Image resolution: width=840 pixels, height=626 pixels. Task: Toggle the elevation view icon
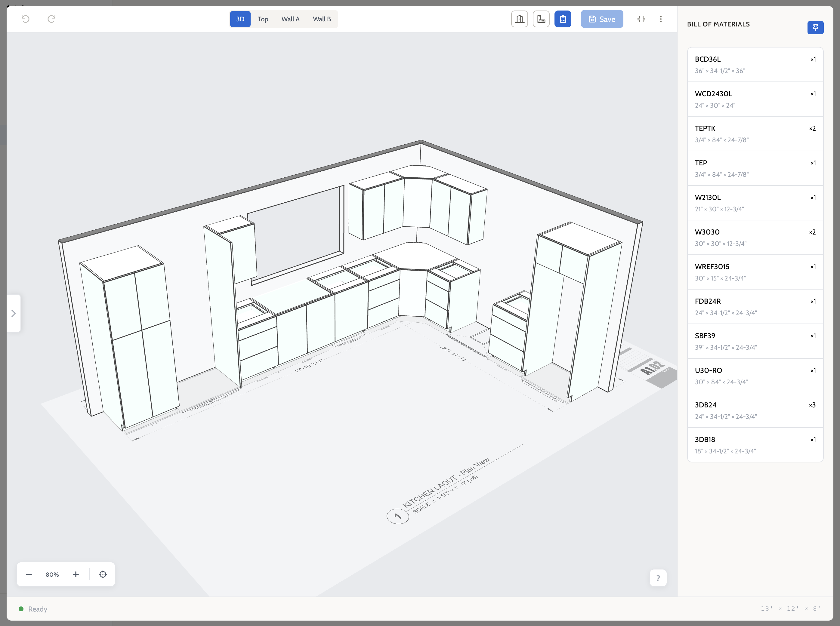[519, 19]
